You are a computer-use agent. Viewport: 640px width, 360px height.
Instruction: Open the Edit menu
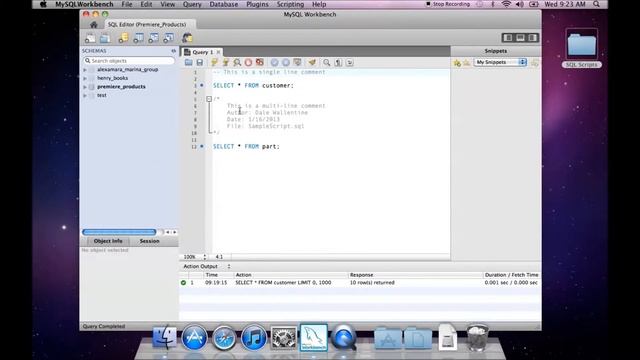(146, 4)
